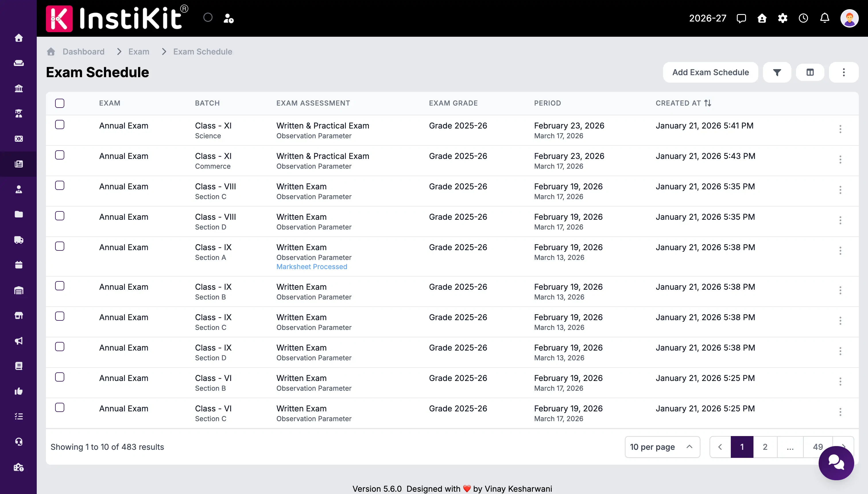Open the page more-options three-dot menu
Screen dimensions: 868x494
(844, 72)
